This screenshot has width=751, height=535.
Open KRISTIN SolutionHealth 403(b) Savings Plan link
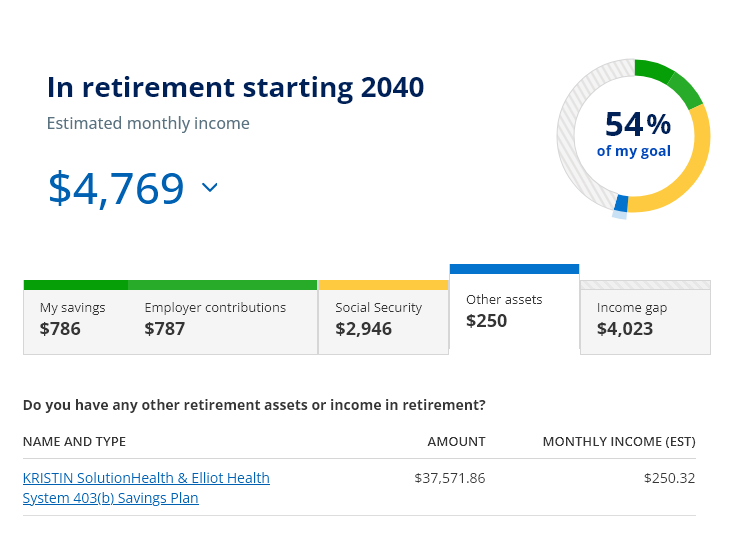point(146,488)
